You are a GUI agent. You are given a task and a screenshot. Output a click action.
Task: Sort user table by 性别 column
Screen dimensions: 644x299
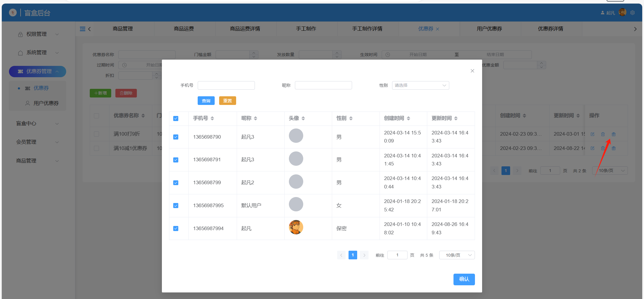(x=351, y=118)
